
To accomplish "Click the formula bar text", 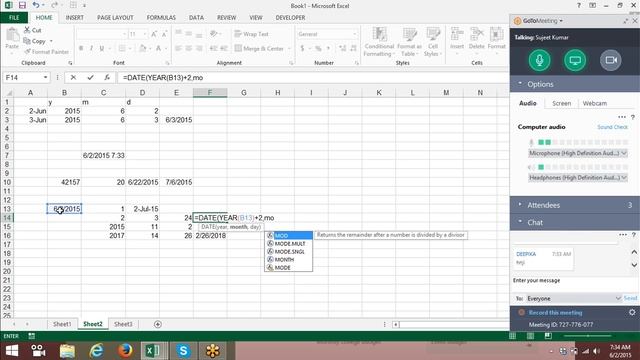I will click(163, 78).
